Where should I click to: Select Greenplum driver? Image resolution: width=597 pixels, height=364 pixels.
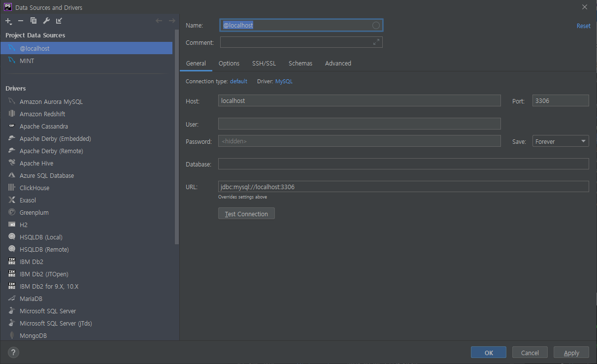[x=86, y=212]
